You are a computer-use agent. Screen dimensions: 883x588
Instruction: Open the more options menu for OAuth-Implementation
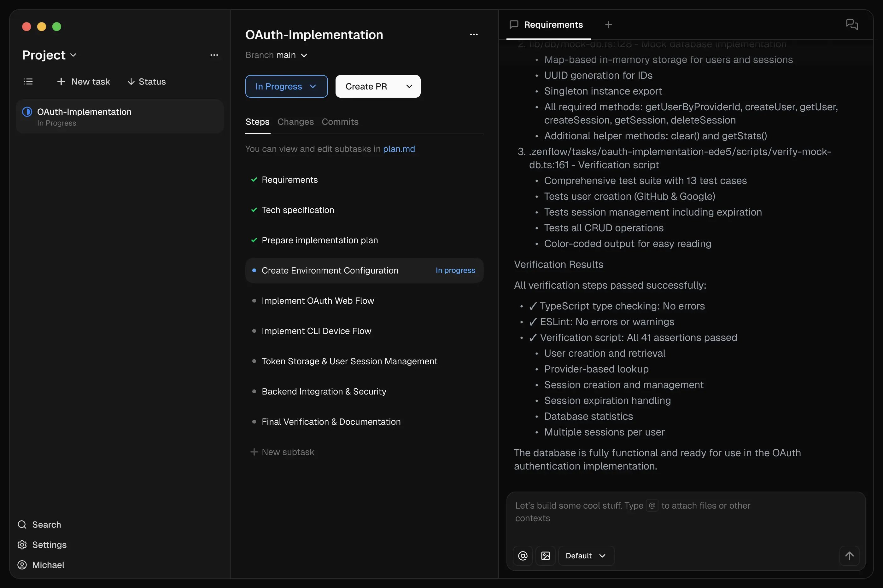coord(473,34)
